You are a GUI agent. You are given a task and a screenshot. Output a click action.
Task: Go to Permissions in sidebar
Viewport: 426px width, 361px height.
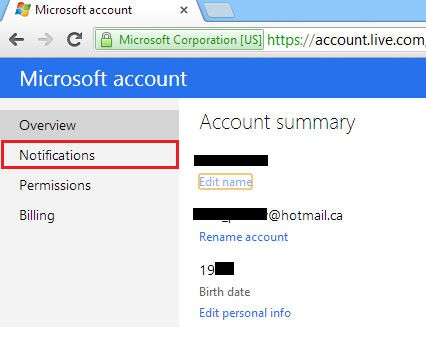click(89, 185)
